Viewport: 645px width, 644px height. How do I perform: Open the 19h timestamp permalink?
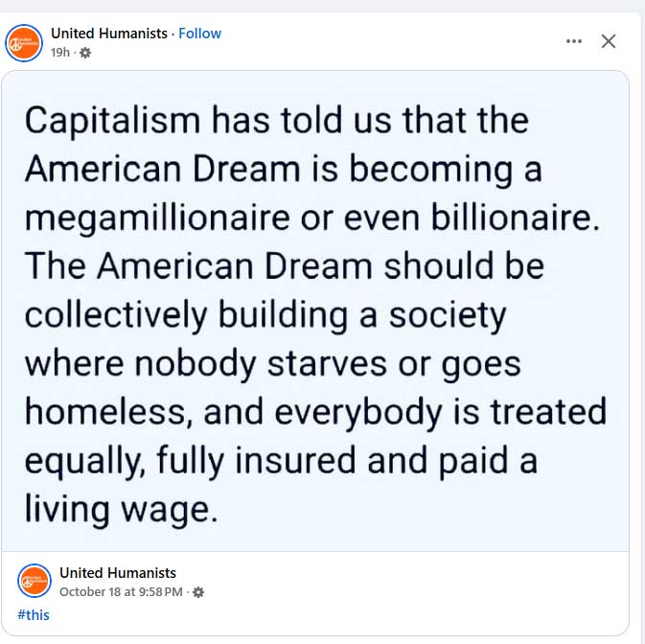(60, 53)
